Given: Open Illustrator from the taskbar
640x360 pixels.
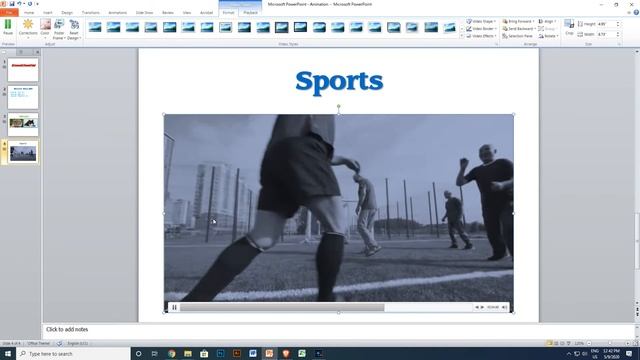Looking at the screenshot, I should click(237, 353).
